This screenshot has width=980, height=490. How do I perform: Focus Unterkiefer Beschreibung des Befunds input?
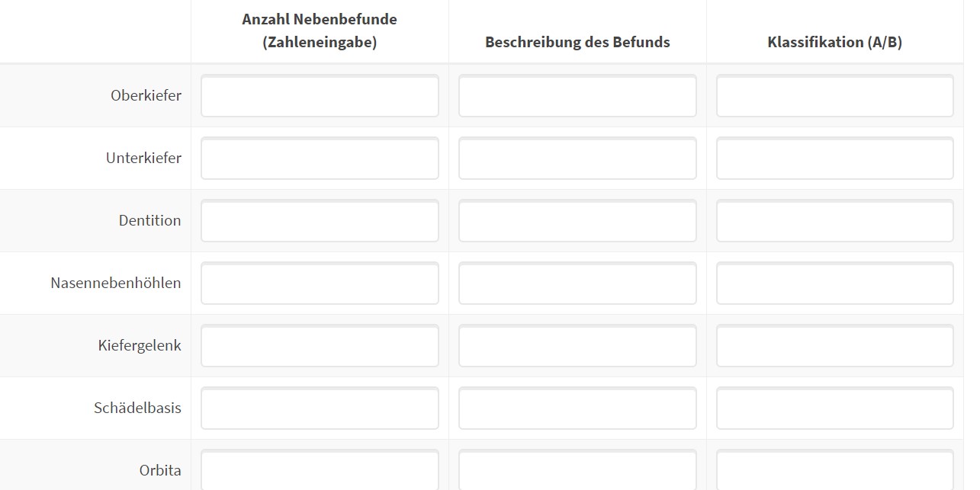tap(577, 159)
